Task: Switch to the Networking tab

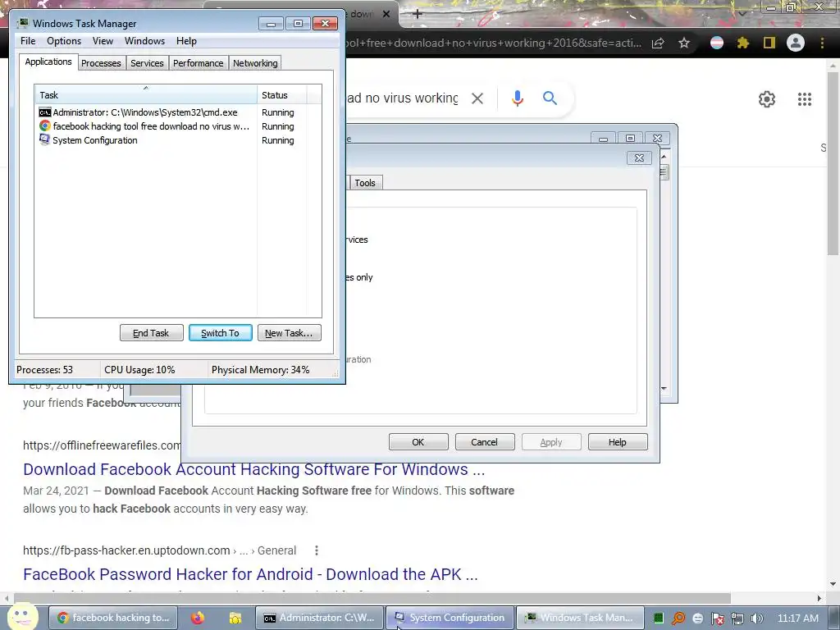Action: click(255, 63)
